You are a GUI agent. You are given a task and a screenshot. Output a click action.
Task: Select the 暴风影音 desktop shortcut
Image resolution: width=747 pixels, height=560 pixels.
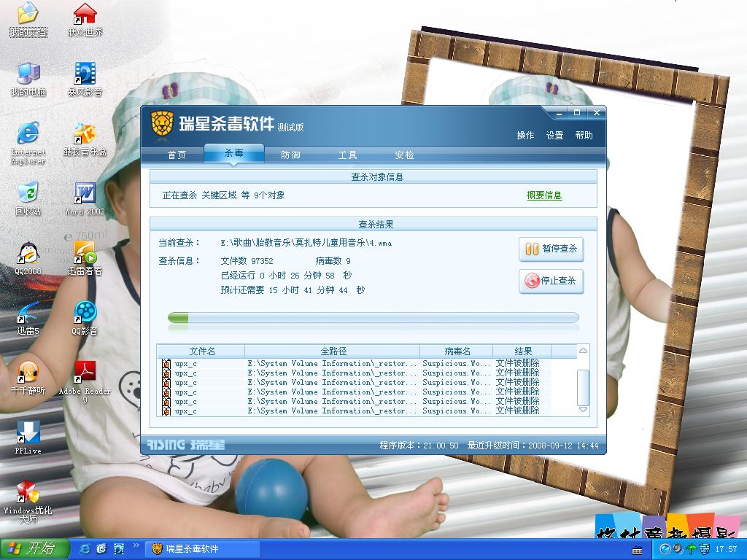click(85, 79)
